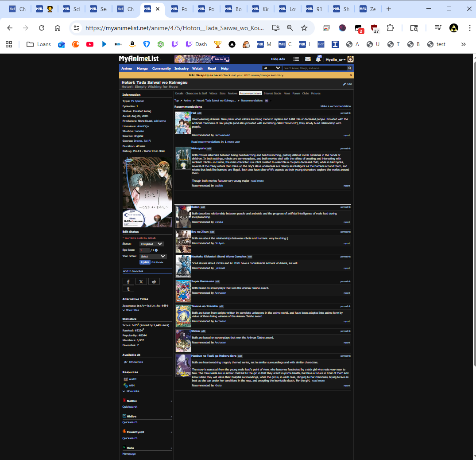Open Twitch Dash bookmark
This screenshot has height=460, width=476.
click(x=197, y=44)
